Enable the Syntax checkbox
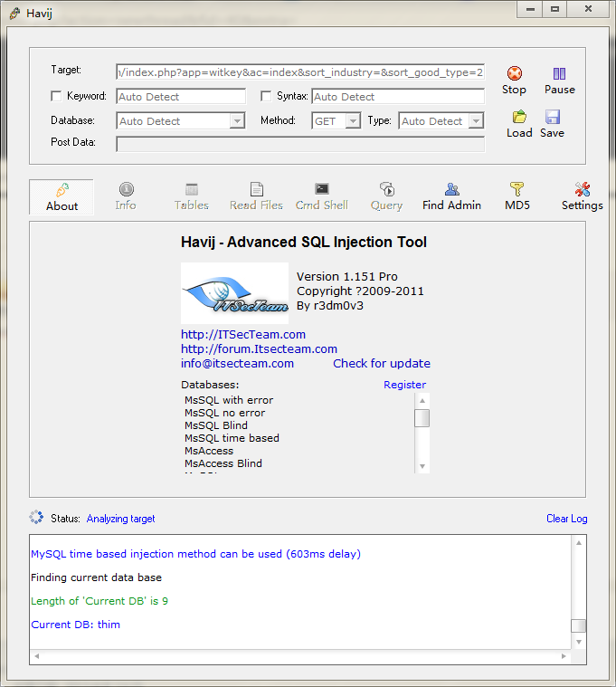This screenshot has width=616, height=687. tap(266, 96)
